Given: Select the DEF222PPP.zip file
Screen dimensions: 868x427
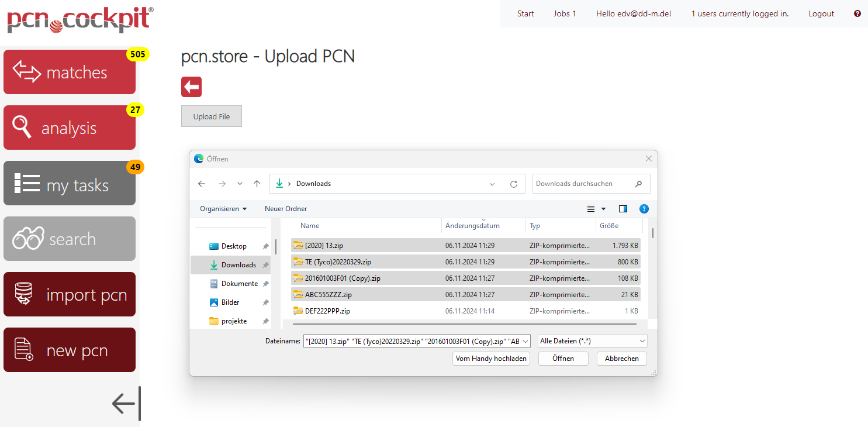Looking at the screenshot, I should (327, 311).
